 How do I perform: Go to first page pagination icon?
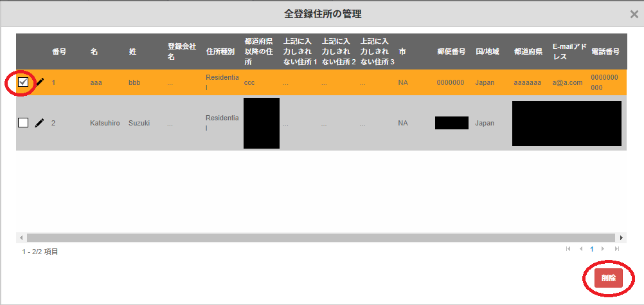click(568, 248)
